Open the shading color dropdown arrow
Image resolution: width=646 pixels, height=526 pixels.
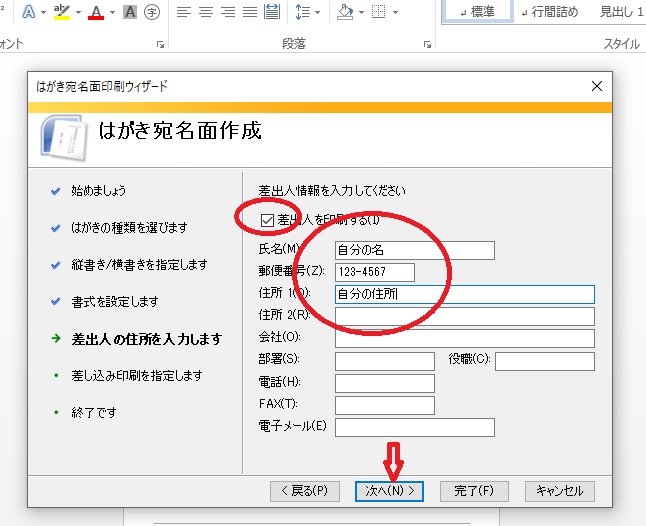coord(362,12)
